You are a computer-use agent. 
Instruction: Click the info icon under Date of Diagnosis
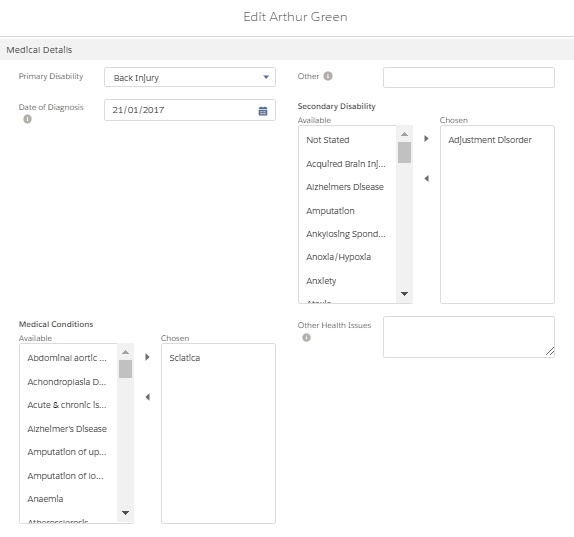click(27, 119)
